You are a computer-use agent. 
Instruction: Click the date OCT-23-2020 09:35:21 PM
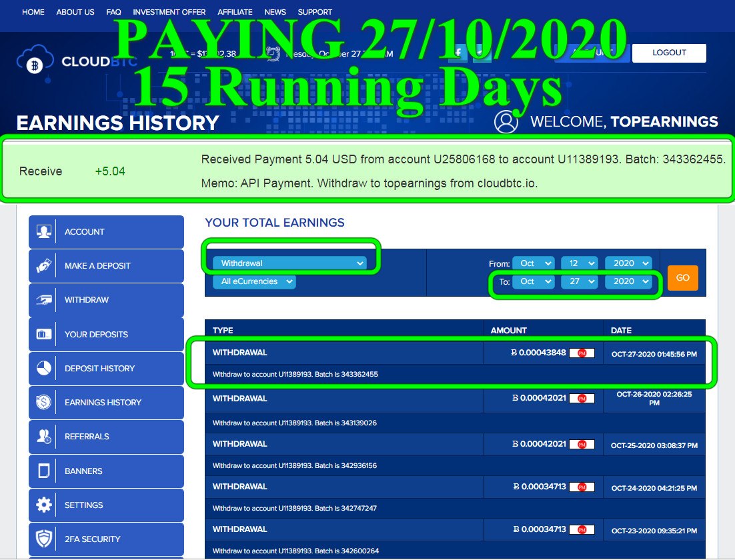[654, 531]
